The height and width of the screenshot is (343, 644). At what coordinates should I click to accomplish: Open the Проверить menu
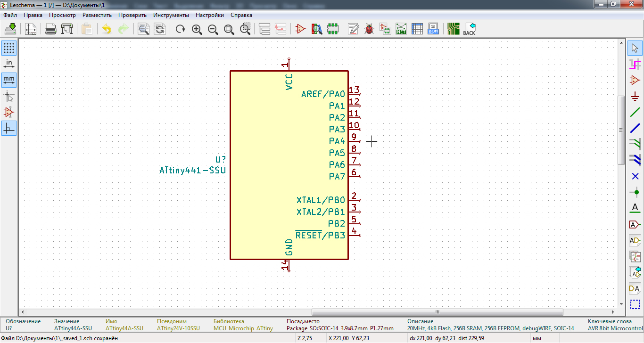132,15
